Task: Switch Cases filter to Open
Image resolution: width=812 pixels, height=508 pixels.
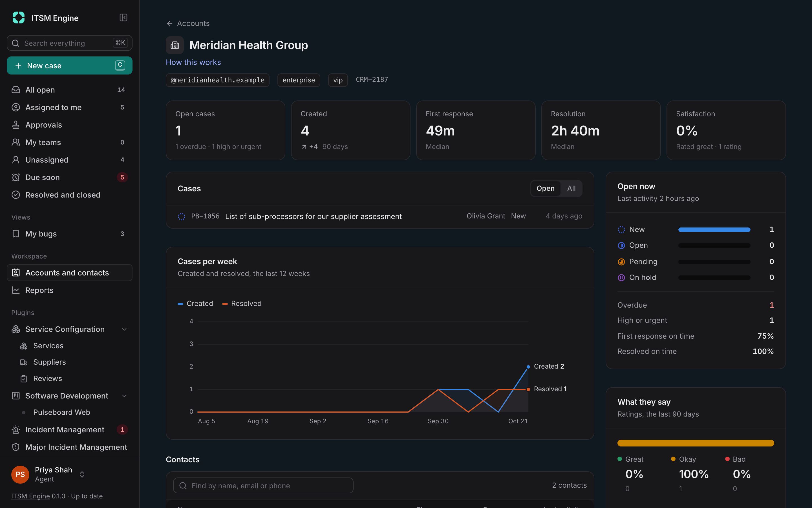Action: (x=545, y=189)
